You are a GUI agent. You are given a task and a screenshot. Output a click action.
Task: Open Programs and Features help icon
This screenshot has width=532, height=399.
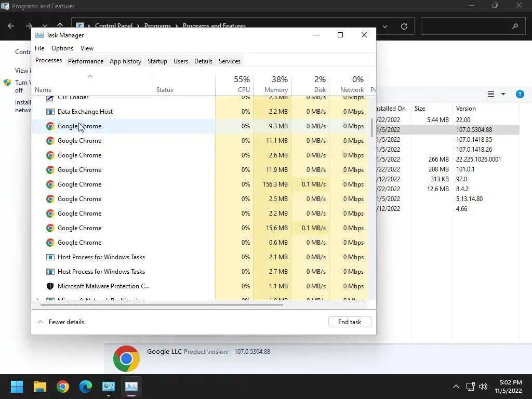click(520, 94)
